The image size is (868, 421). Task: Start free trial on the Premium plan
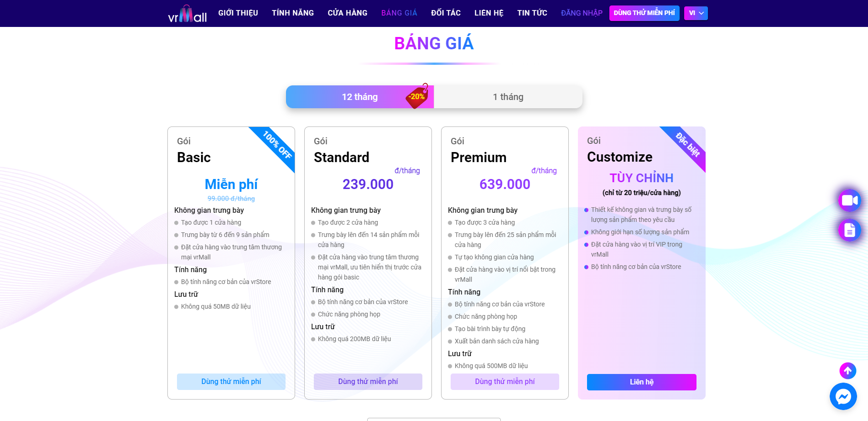click(505, 382)
